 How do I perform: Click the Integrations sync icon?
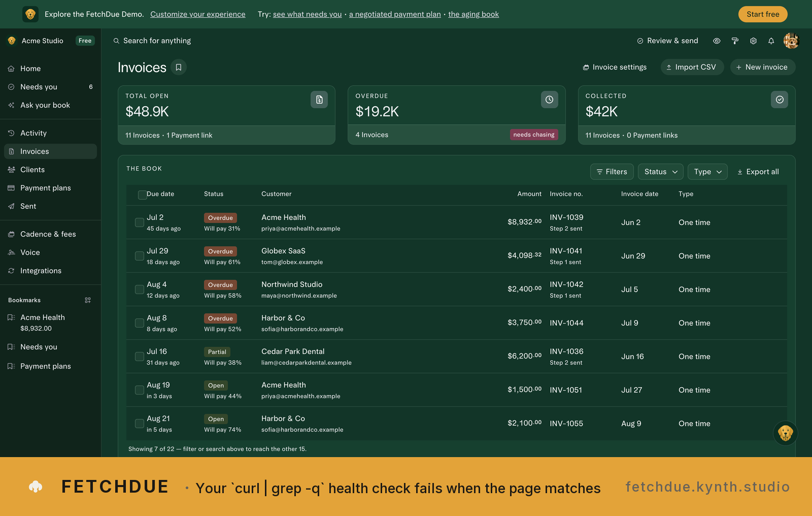[11, 271]
